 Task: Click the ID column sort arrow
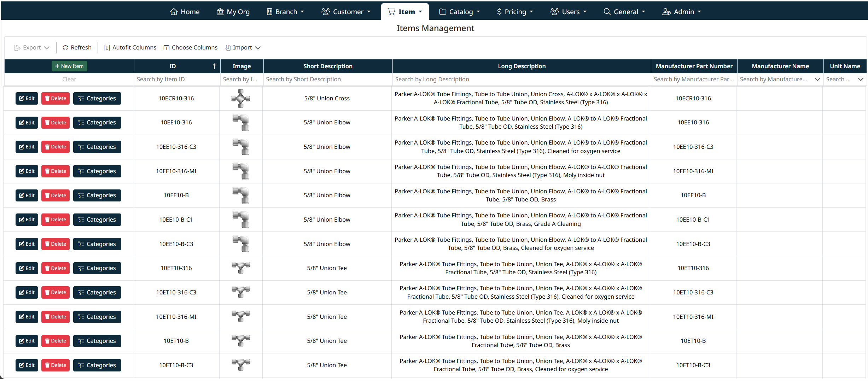click(x=214, y=66)
